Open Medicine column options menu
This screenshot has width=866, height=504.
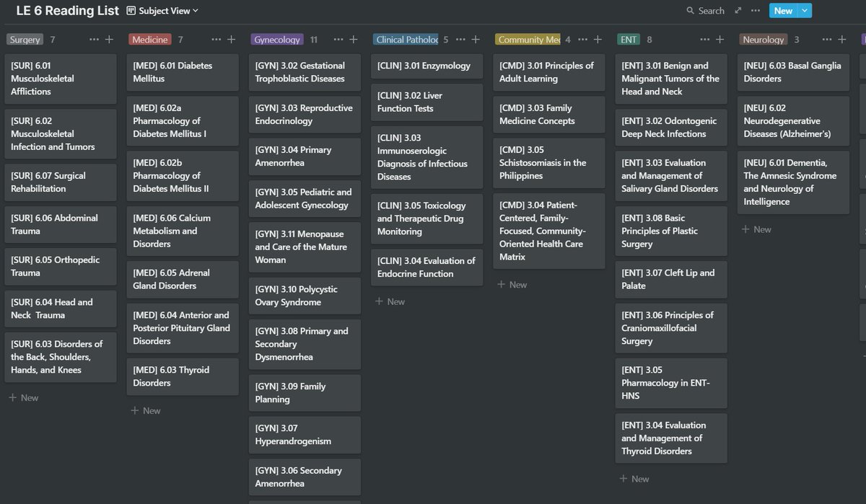[x=216, y=40]
